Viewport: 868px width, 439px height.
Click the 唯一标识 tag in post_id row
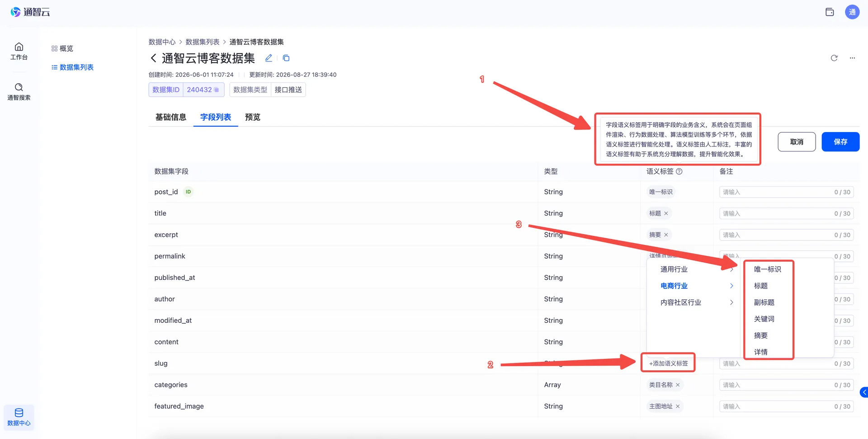point(660,192)
